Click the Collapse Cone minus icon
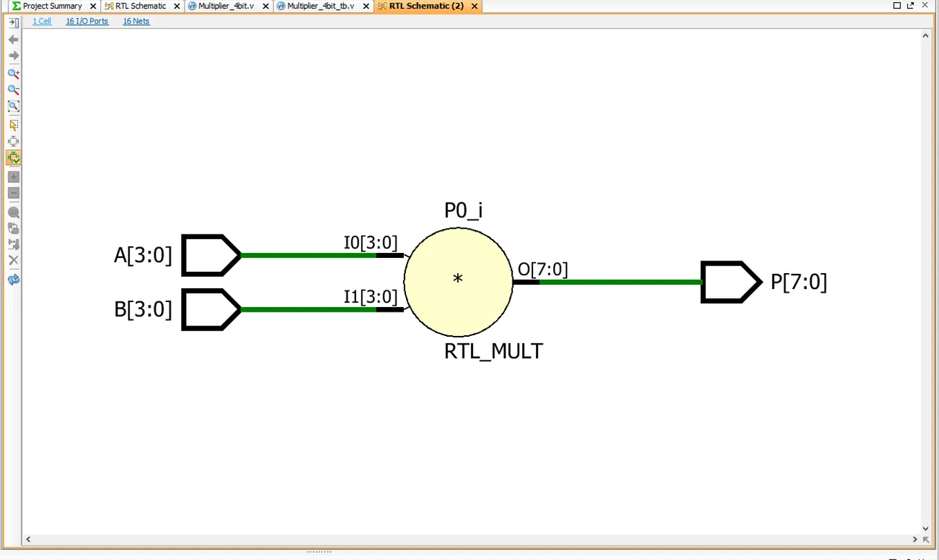Screen dimensions: 939x560 click(13, 193)
